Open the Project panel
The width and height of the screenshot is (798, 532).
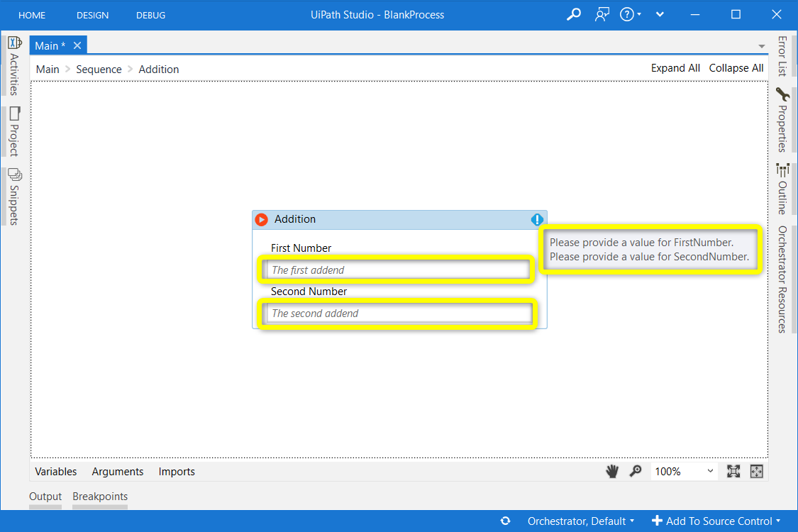15,132
